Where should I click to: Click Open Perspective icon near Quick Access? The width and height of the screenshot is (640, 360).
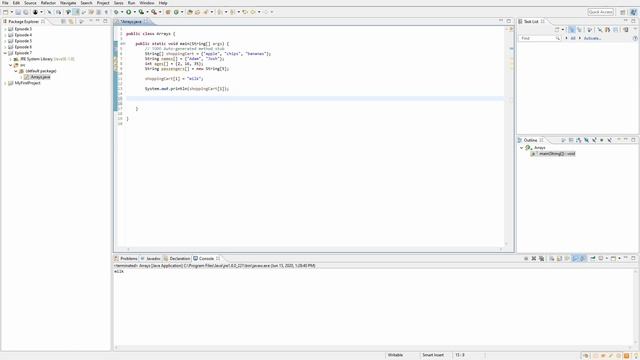pos(623,12)
